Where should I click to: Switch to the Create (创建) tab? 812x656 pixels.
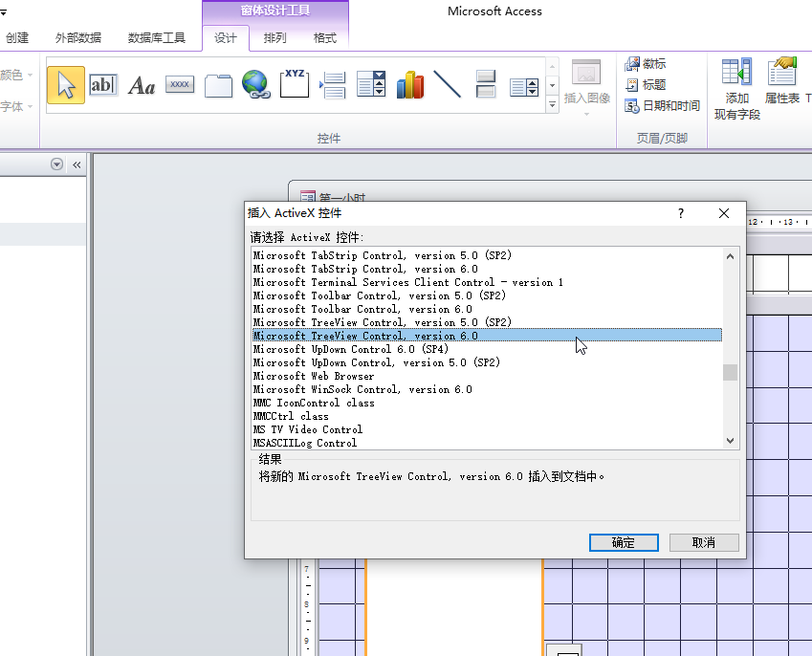pos(17,38)
